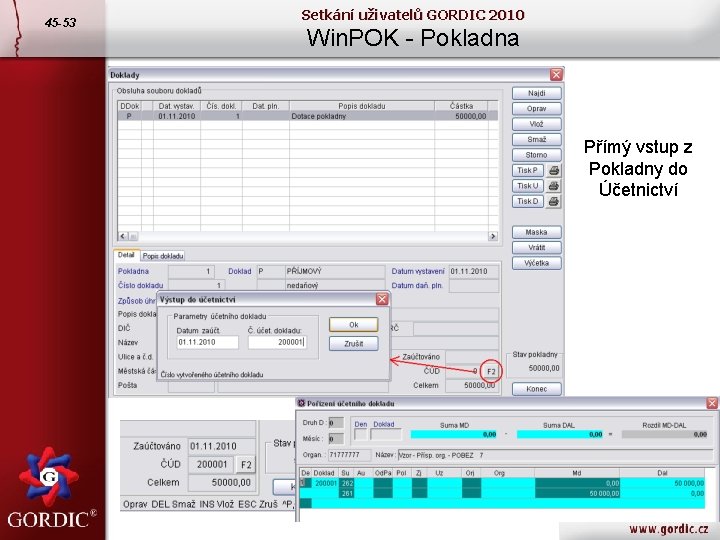Screen dimensions: 720x540
Task: Click the Tisk D button
Action: (x=528, y=201)
